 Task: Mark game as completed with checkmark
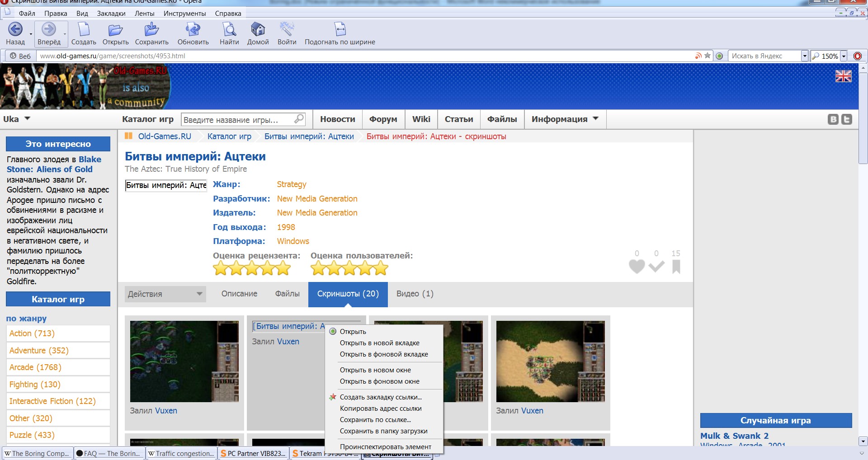click(656, 266)
